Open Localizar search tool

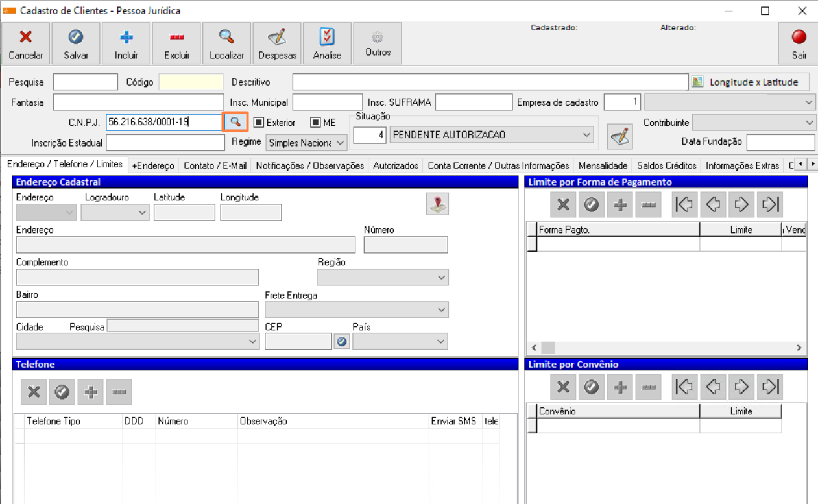[x=226, y=43]
